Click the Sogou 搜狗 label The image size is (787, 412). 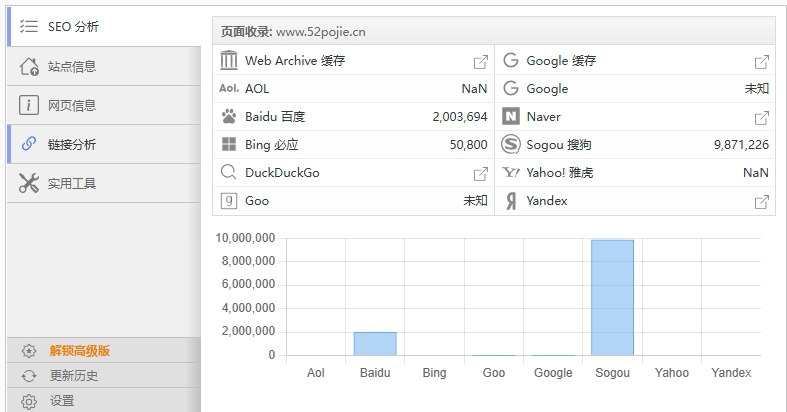(559, 145)
